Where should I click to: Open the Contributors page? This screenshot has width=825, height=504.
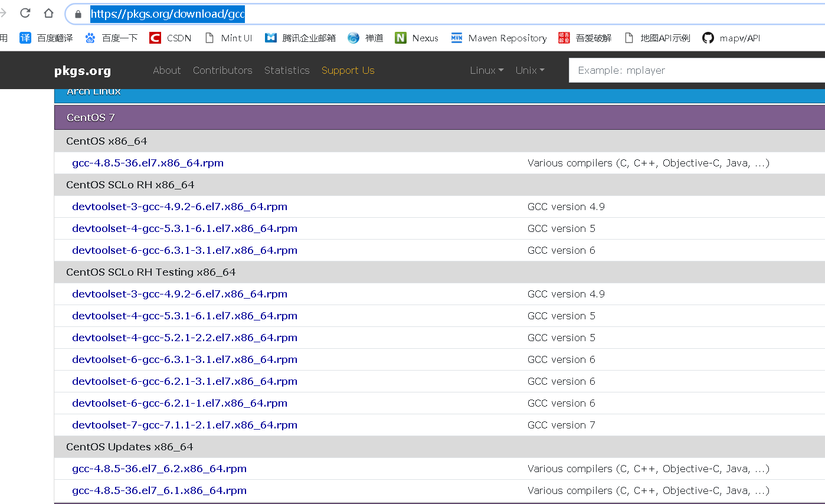222,70
